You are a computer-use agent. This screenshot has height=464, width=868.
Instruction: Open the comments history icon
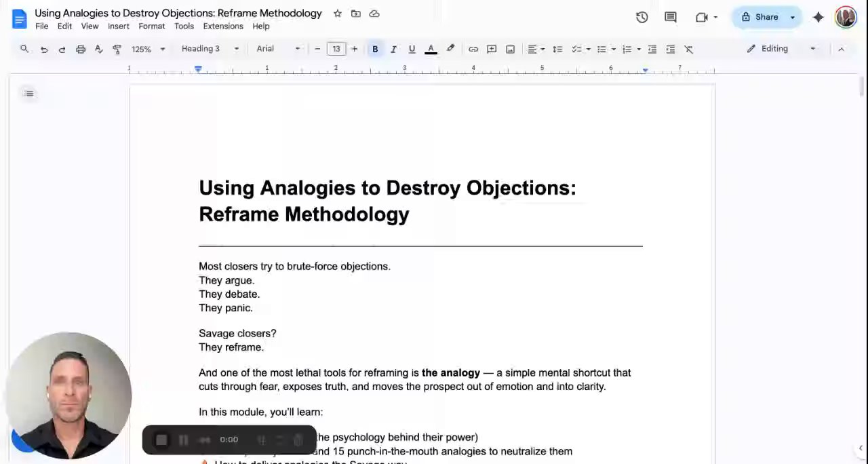pos(671,18)
